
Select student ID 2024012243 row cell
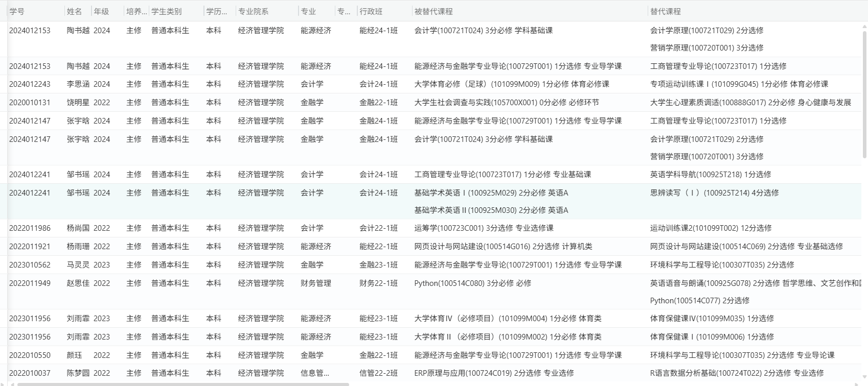click(x=30, y=84)
